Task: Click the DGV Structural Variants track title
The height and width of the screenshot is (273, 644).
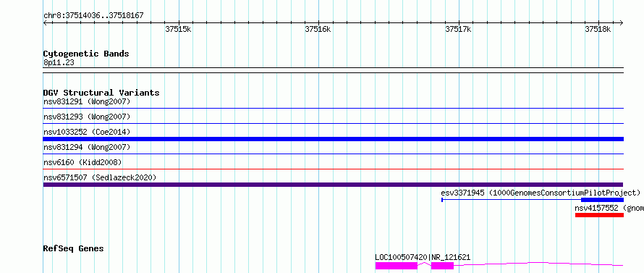Action: 101,93
